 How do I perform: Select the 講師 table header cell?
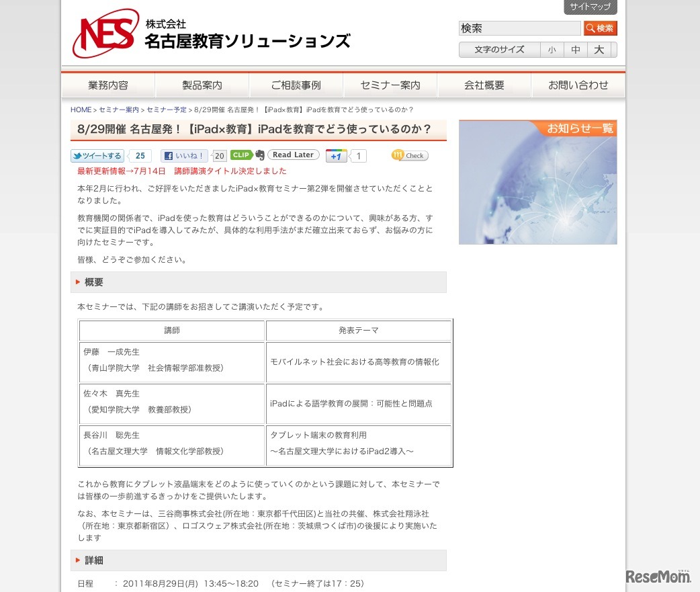click(x=172, y=331)
